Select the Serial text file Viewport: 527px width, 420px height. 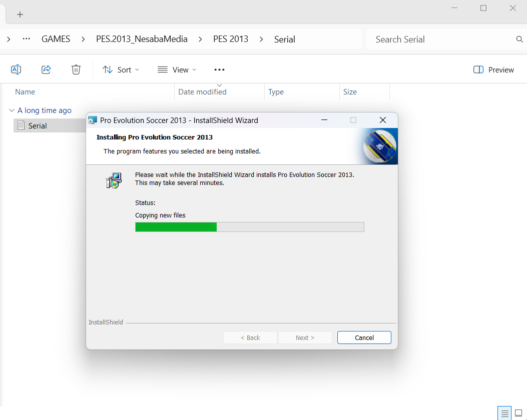(50, 125)
